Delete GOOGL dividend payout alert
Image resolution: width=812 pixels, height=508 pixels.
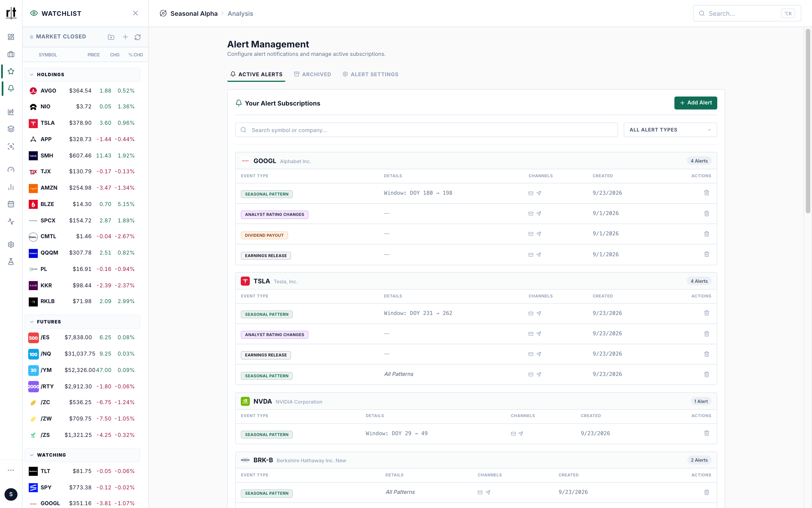click(x=706, y=234)
